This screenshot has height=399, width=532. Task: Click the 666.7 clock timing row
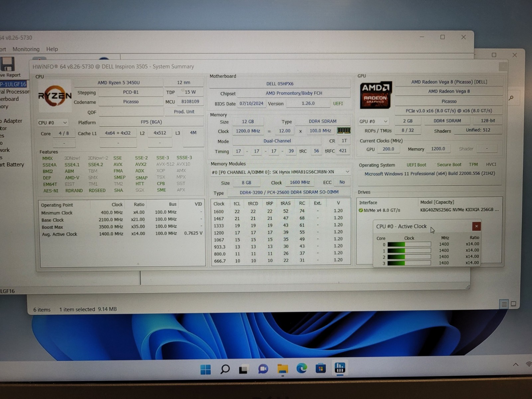pos(281,261)
